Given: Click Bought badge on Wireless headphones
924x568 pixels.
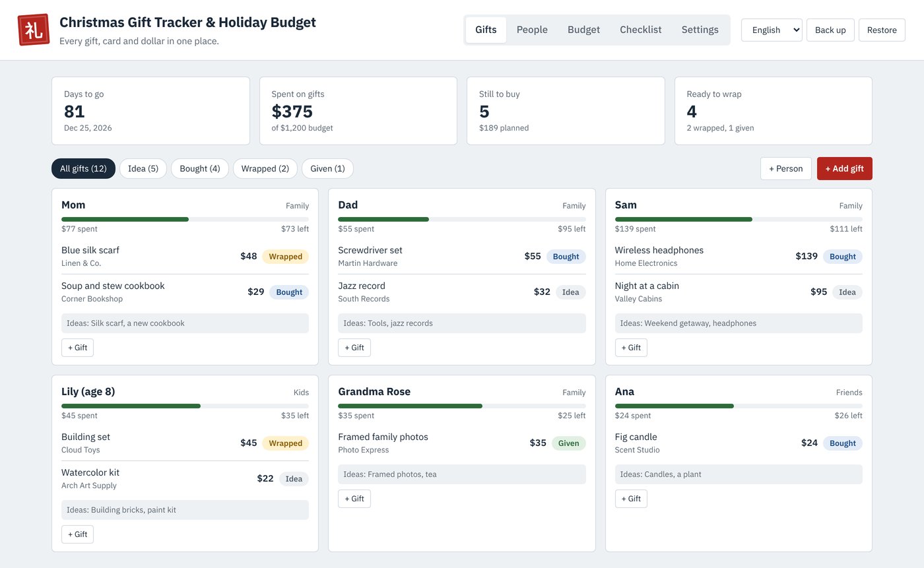Looking at the screenshot, I should [843, 257].
